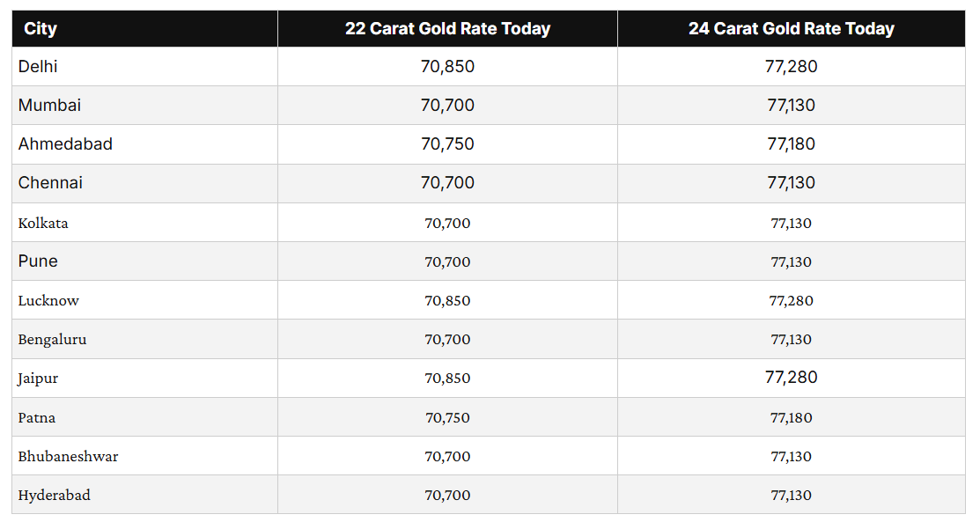This screenshot has height=522, width=980.
Task: Select the Jaipur city cell
Action: [38, 379]
